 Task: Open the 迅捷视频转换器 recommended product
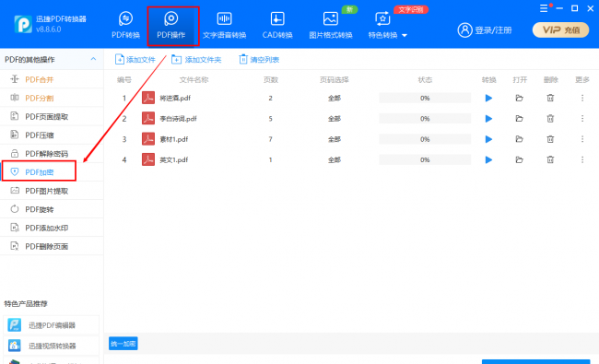click(51, 346)
